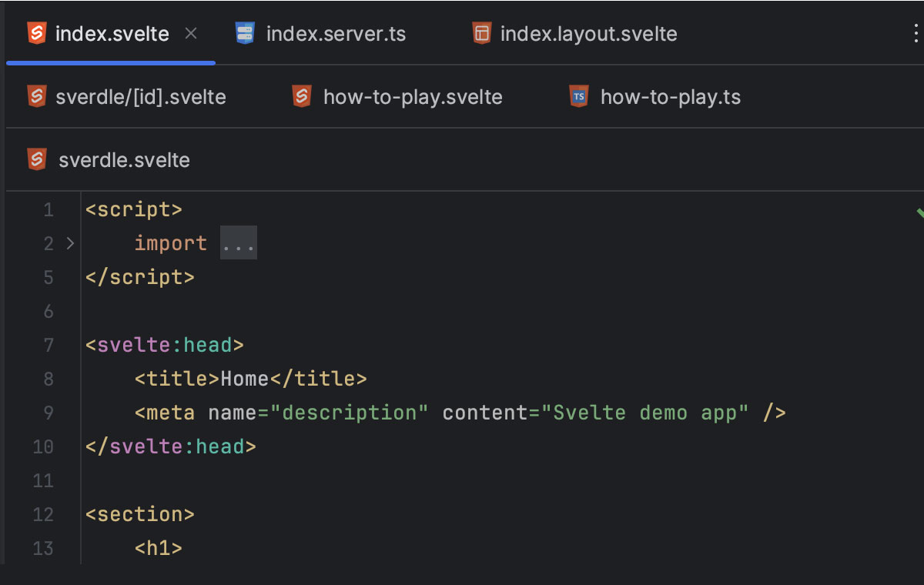The height and width of the screenshot is (585, 924).
Task: Click line number 7 in the gutter
Action: (x=49, y=345)
